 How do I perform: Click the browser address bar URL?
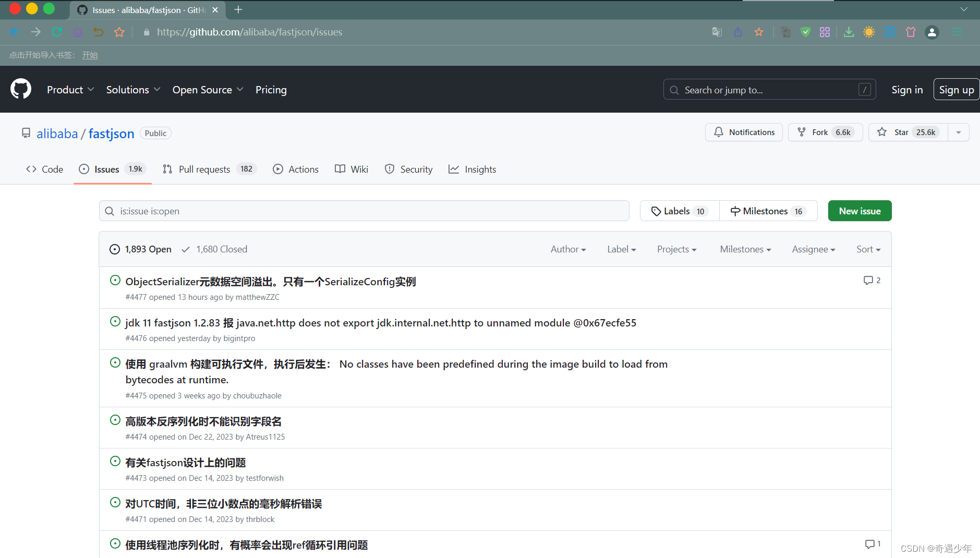250,32
